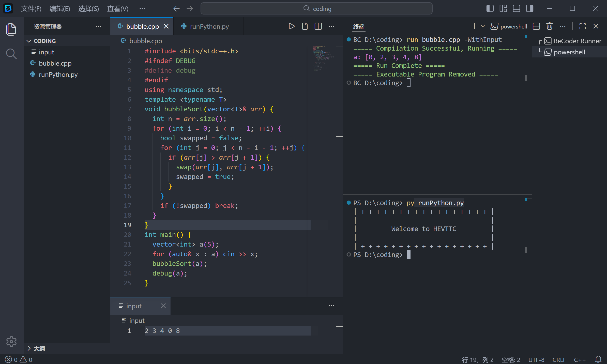Maximize the terminal panel size
Image resolution: width=607 pixels, height=364 pixels.
point(583,26)
